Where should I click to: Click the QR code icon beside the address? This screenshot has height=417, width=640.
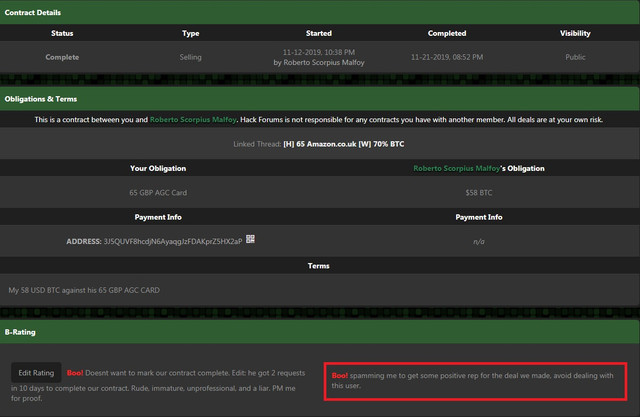pos(250,239)
